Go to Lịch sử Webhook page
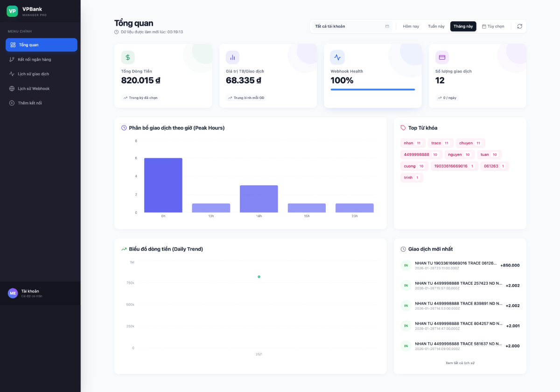This screenshot has width=560, height=392. point(33,89)
